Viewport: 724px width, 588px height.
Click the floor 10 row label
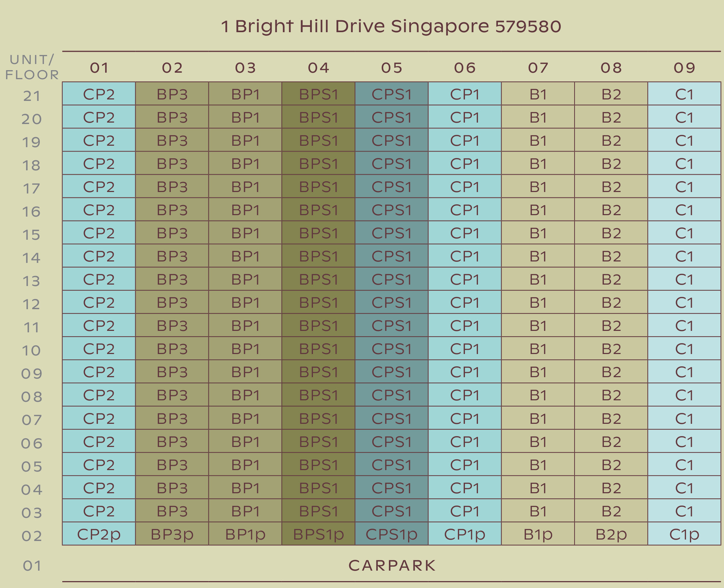point(31,350)
